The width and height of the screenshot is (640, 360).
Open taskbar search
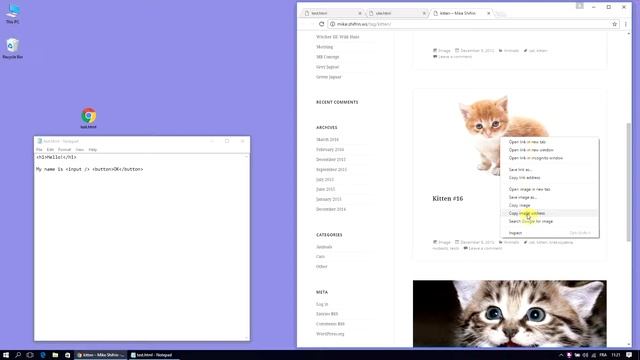coord(18,355)
